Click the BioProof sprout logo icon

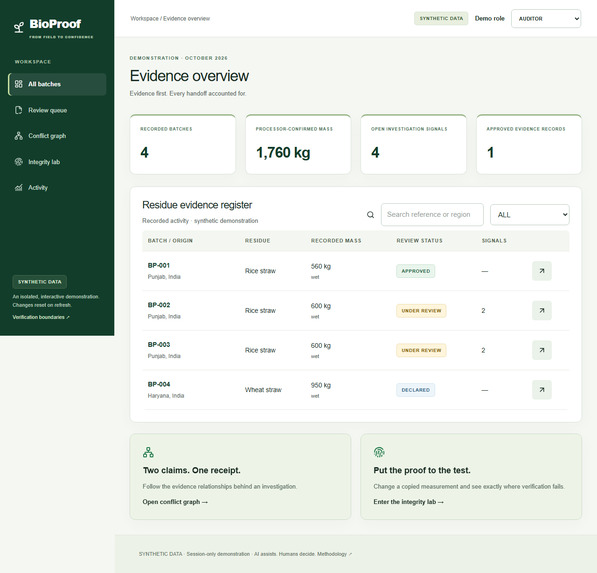click(x=19, y=27)
